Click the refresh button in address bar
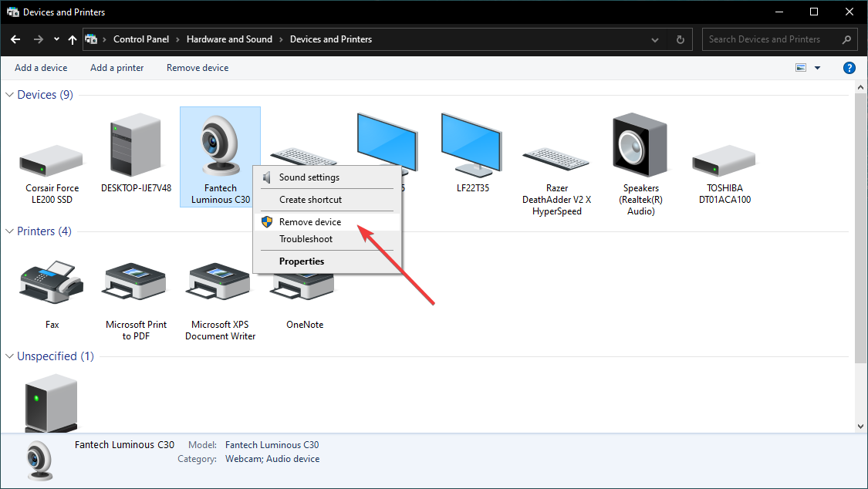Screen dimensions: 868x489 (x=681, y=40)
